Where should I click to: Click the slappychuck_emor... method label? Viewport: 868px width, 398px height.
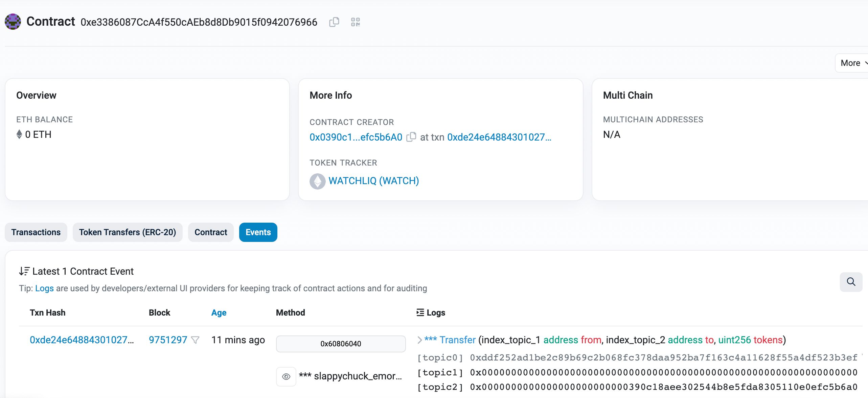350,376
